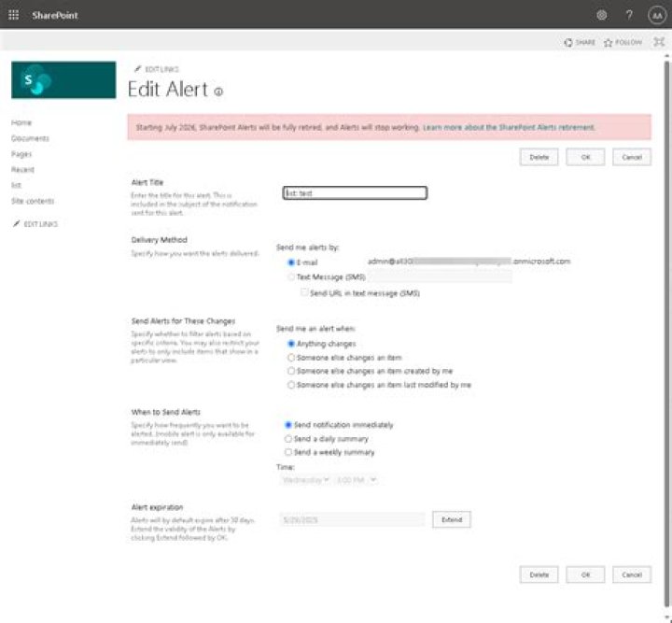Check Send URL in text message
The height and width of the screenshot is (623, 672).
(x=304, y=293)
